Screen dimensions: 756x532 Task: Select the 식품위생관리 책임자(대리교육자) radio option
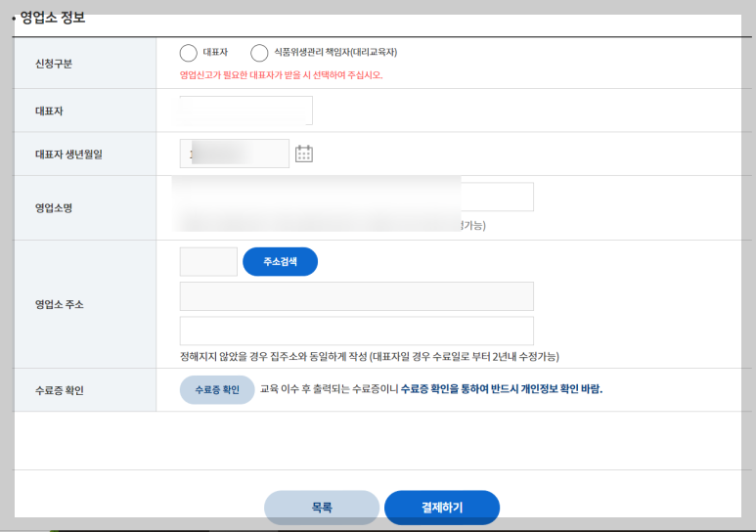(x=259, y=53)
